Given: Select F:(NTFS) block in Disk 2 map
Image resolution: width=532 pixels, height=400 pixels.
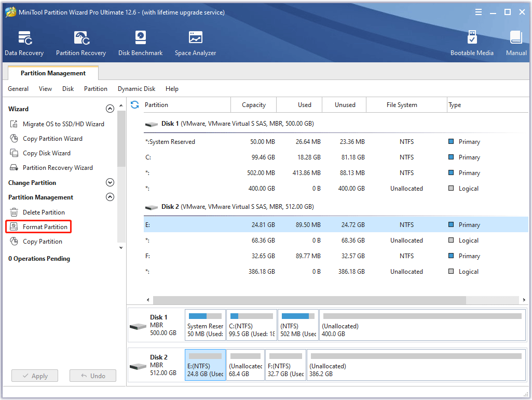Looking at the screenshot, I should pos(285,365).
